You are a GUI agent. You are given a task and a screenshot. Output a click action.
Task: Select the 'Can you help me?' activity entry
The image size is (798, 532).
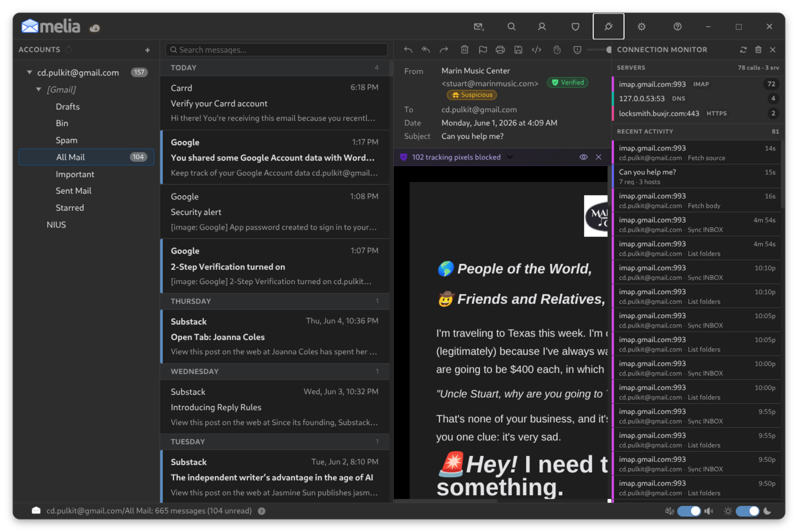point(697,177)
